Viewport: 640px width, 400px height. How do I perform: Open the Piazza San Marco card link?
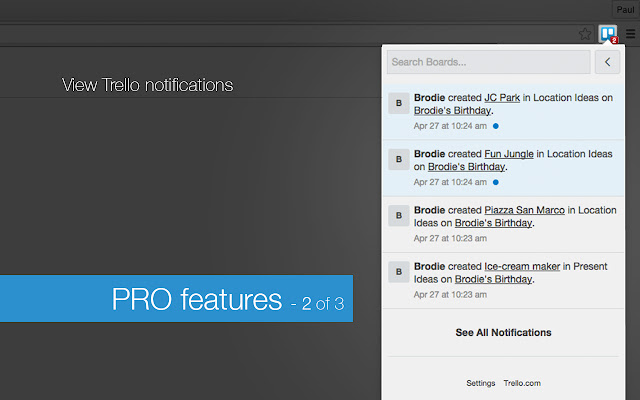pyautogui.click(x=525, y=210)
